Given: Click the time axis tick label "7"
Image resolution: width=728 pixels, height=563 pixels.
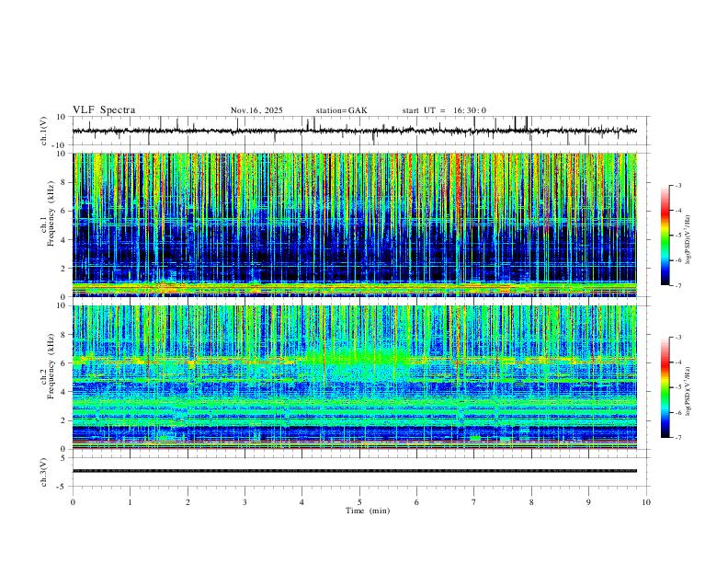Looking at the screenshot, I should pyautogui.click(x=474, y=502).
